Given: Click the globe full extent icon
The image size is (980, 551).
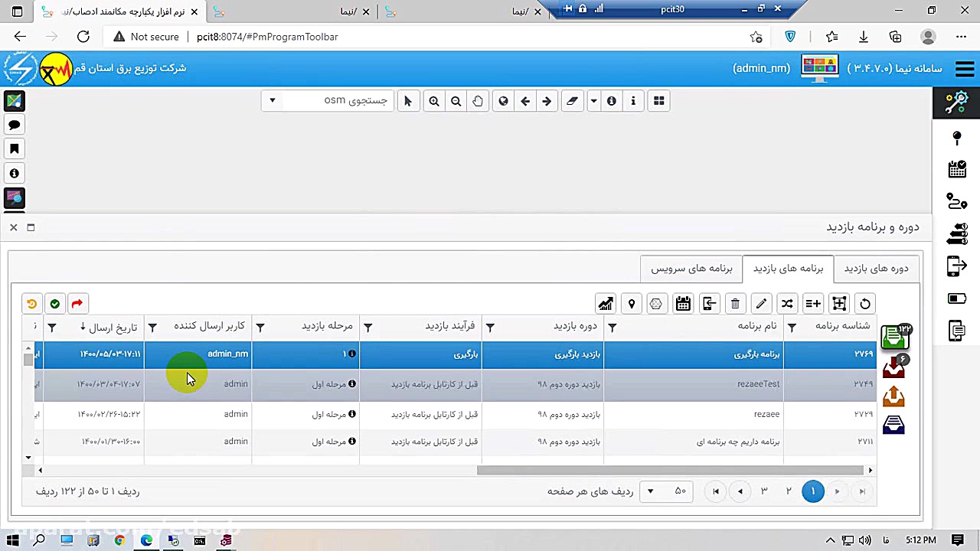Looking at the screenshot, I should (x=503, y=101).
